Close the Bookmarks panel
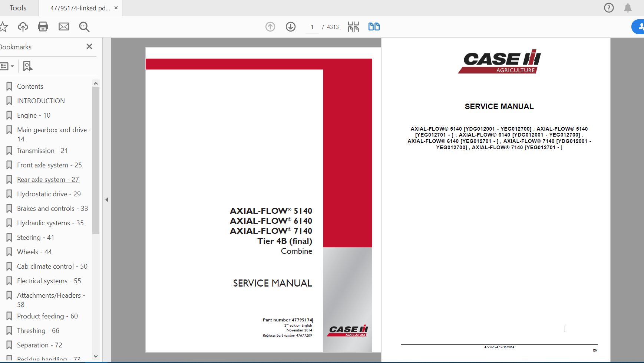Screen dimensions: 644x363 (x=89, y=46)
